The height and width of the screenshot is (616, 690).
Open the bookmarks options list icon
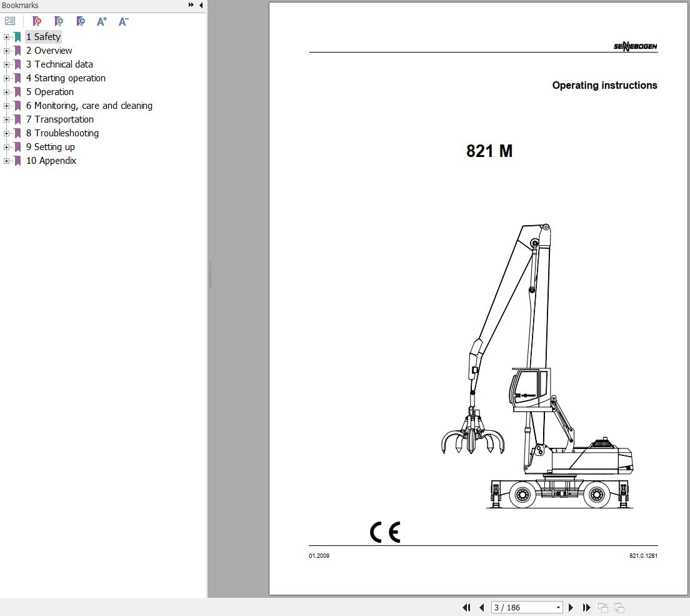coord(9,21)
